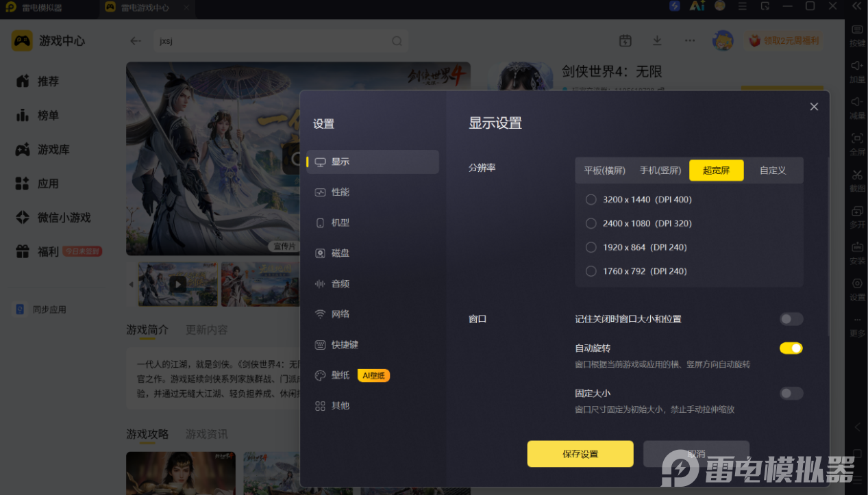This screenshot has width=868, height=495.
Task: Close the settings dialog with the X
Action: tap(814, 107)
